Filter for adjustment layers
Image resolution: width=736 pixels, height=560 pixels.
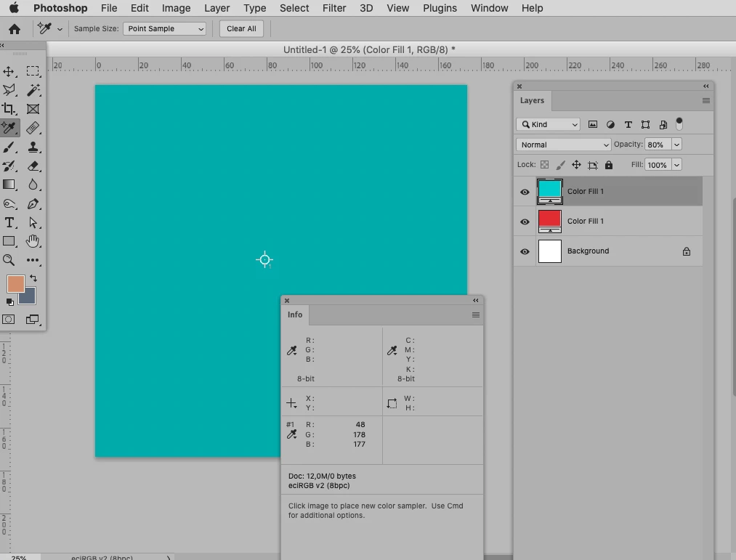(x=610, y=124)
